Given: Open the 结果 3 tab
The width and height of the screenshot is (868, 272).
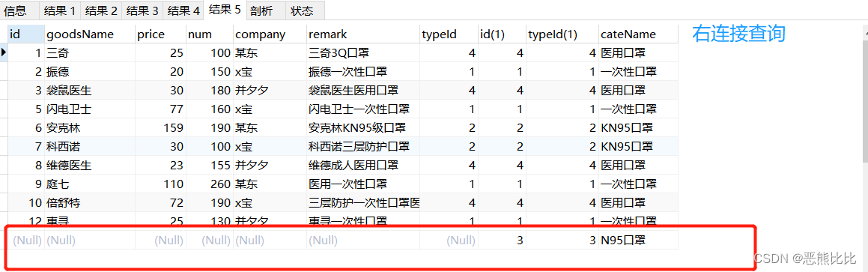Looking at the screenshot, I should (142, 10).
